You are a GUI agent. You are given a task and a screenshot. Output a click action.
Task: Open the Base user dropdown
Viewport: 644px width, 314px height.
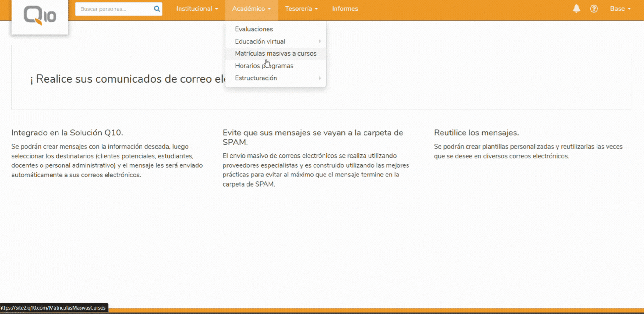coord(620,9)
